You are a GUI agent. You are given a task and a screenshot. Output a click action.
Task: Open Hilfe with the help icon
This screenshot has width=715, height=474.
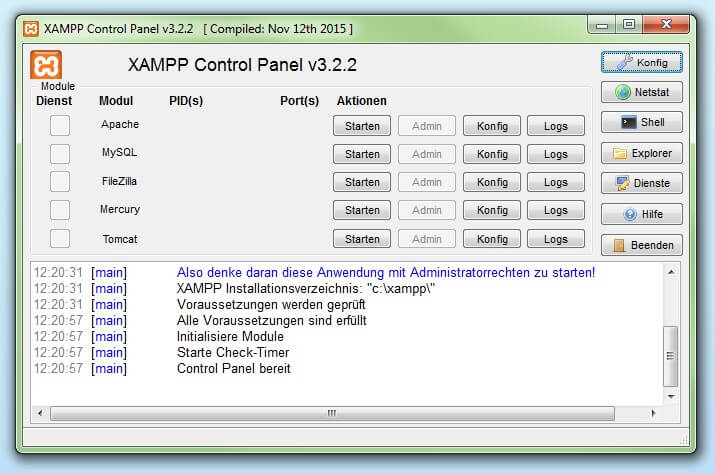[641, 215]
